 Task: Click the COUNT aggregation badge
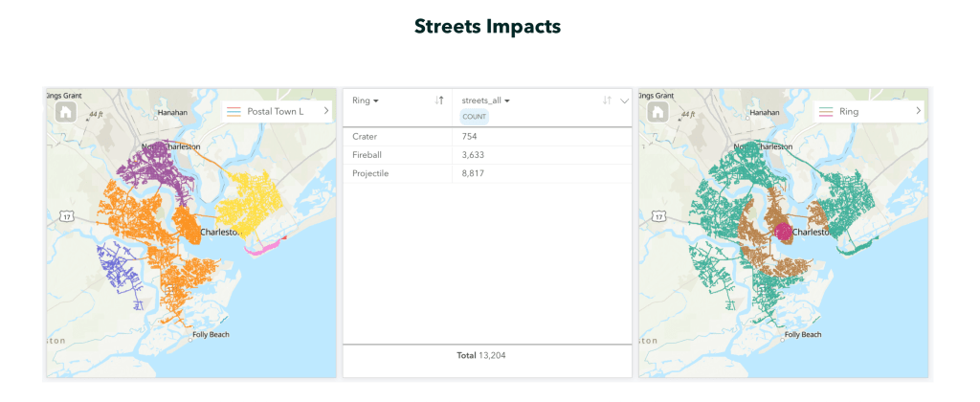475,117
